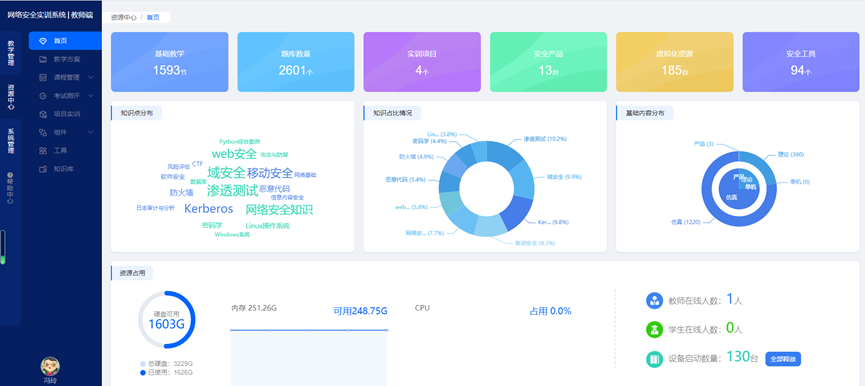The height and width of the screenshot is (386, 865).
Task: Click the 已使用 disk legend dot
Action: tap(143, 373)
